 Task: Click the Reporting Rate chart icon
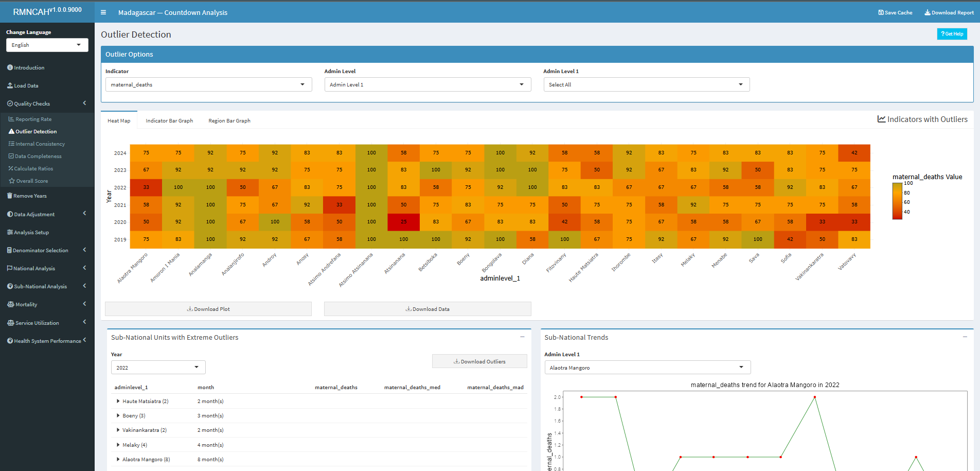click(11, 119)
